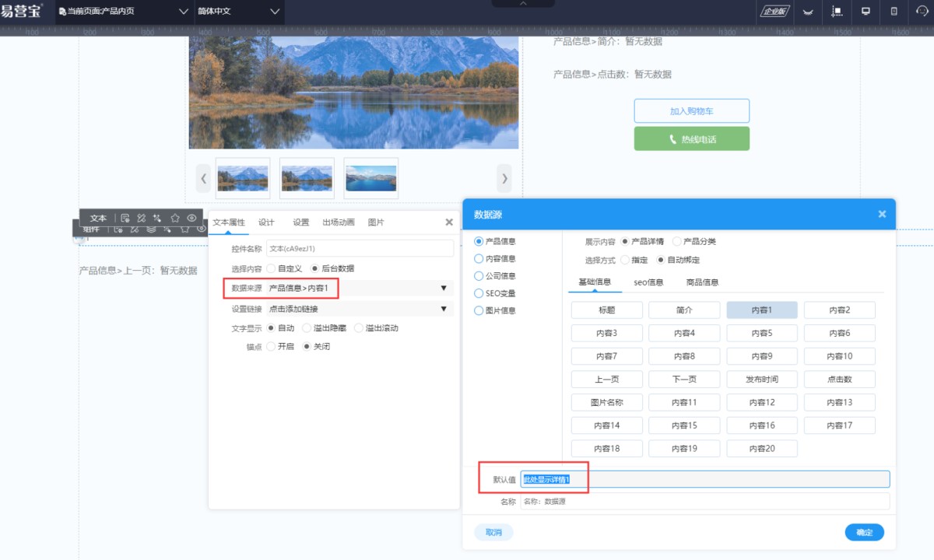Viewport: 934px width, 560px height.
Task: Click the star favorite icon on 文本 toolbar
Action: (175, 219)
